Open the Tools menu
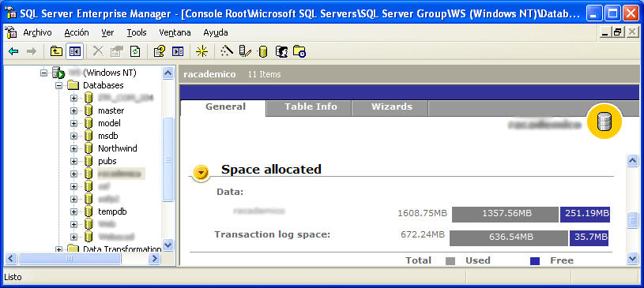Image resolution: width=644 pixels, height=288 pixels. [137, 32]
